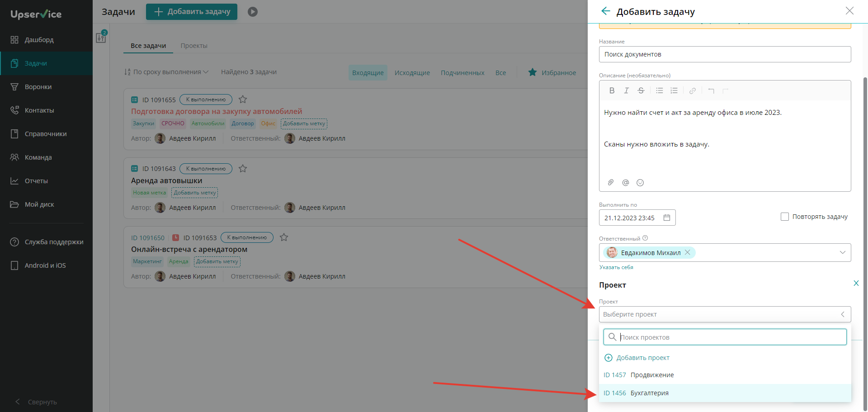Open the calendar icon in deadline field
The height and width of the screenshot is (412, 868).
[667, 218]
